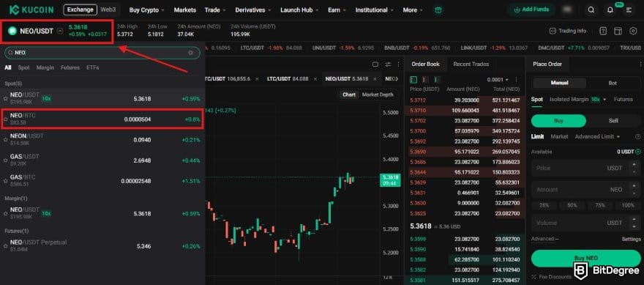644x285 pixels.
Task: Click the Add Funds button
Action: click(531, 10)
